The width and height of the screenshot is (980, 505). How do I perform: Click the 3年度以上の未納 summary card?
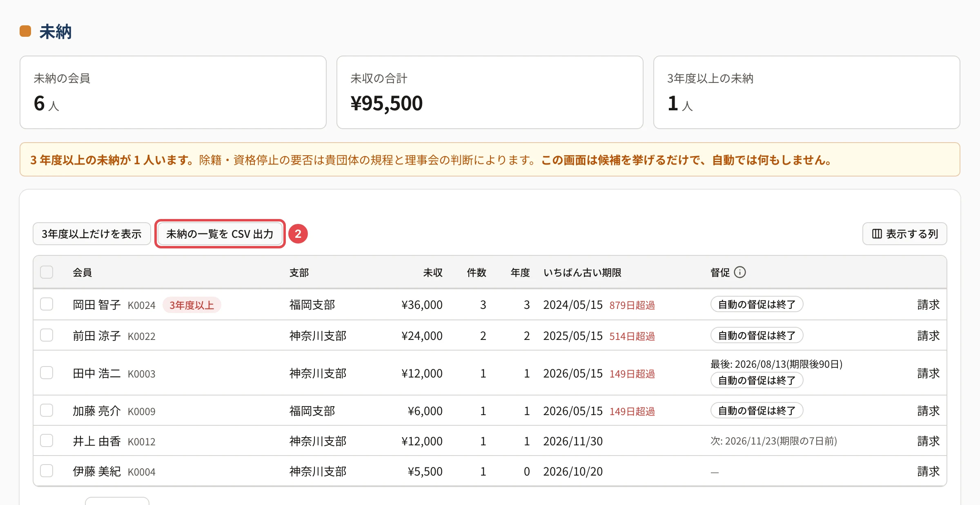(807, 92)
